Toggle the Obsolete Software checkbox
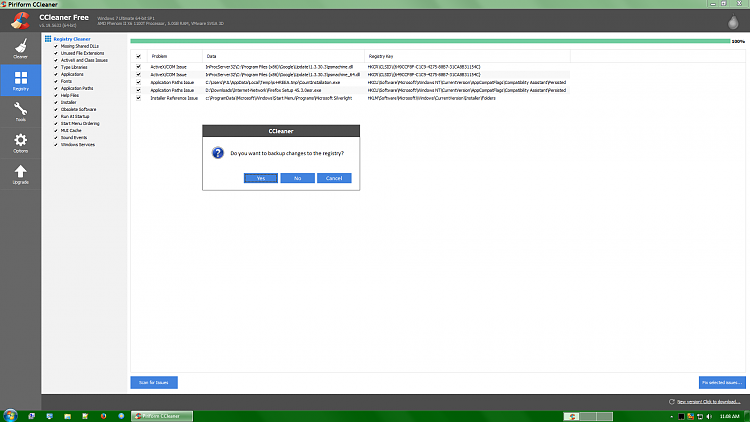750x422 pixels. [x=56, y=110]
